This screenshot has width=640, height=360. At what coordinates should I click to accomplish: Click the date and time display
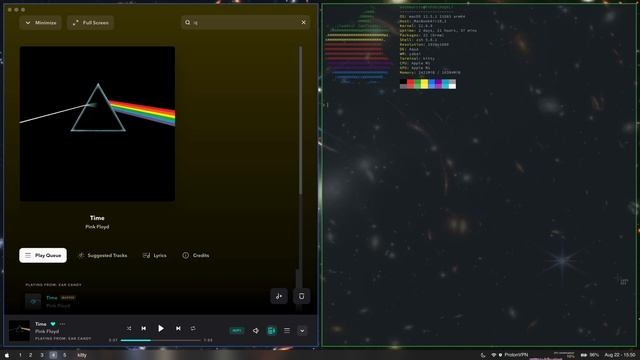point(620,355)
